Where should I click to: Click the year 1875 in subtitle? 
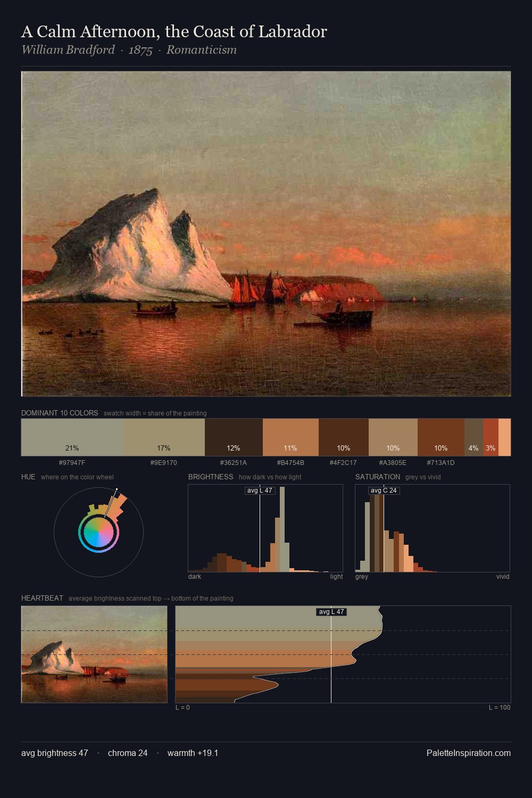click(x=140, y=50)
